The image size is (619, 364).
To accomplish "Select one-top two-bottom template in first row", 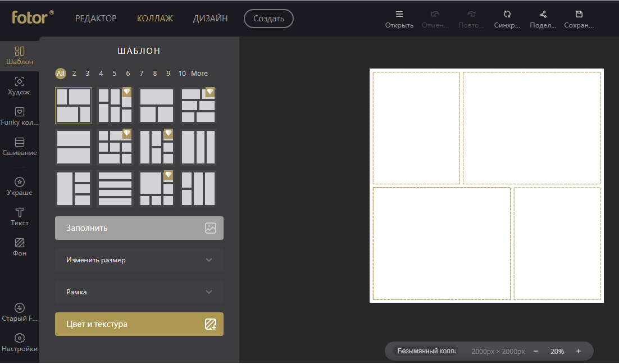I will click(157, 106).
